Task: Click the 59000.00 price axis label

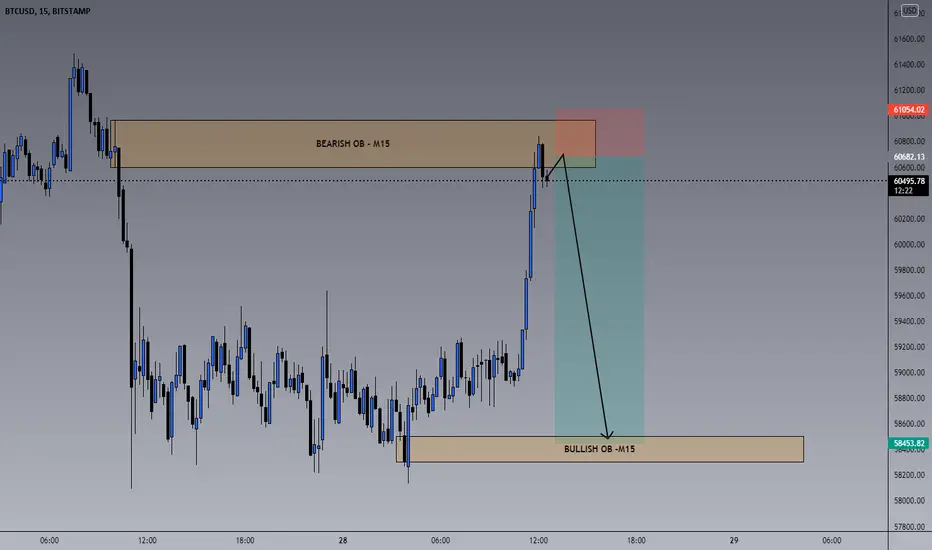Action: point(909,373)
